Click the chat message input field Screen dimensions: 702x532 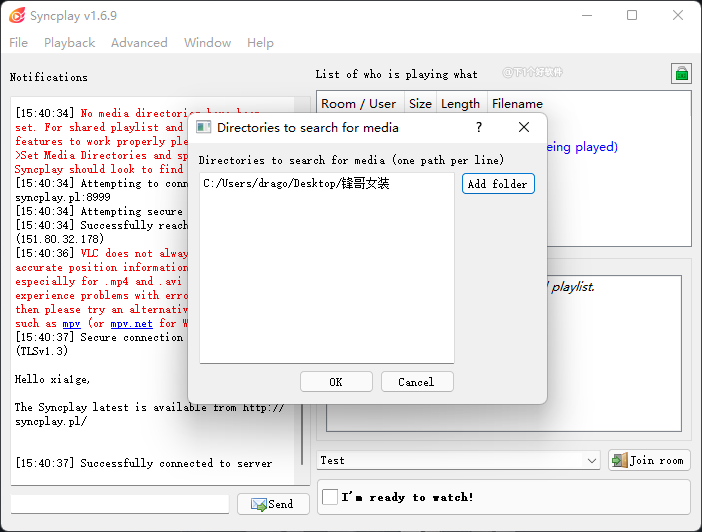click(x=120, y=504)
